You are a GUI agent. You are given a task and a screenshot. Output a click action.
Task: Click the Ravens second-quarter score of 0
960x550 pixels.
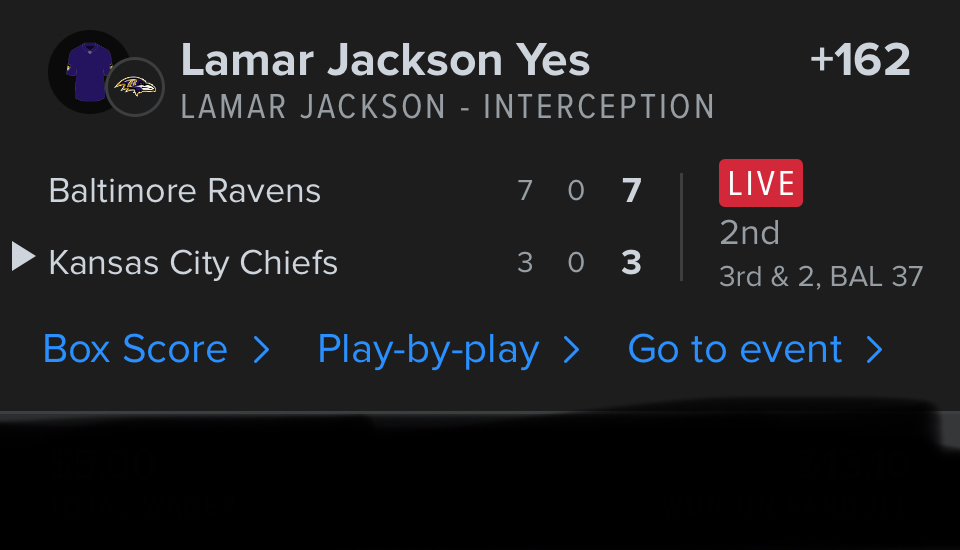point(576,191)
